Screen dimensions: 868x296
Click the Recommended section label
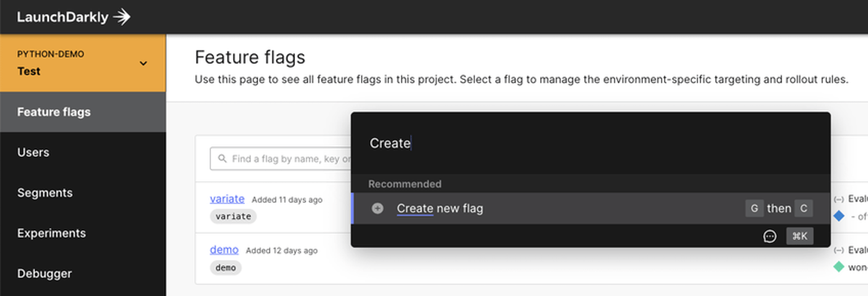click(405, 184)
